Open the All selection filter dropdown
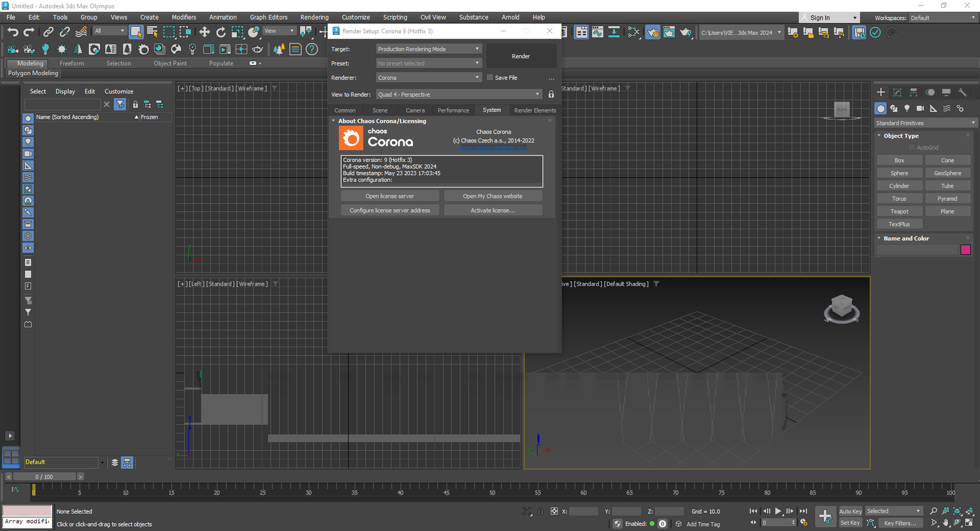980x531 pixels. click(110, 31)
